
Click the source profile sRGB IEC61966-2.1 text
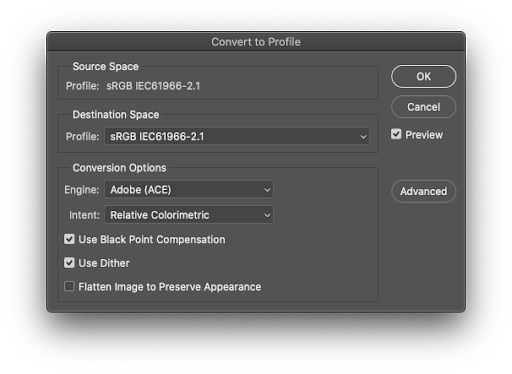point(153,86)
